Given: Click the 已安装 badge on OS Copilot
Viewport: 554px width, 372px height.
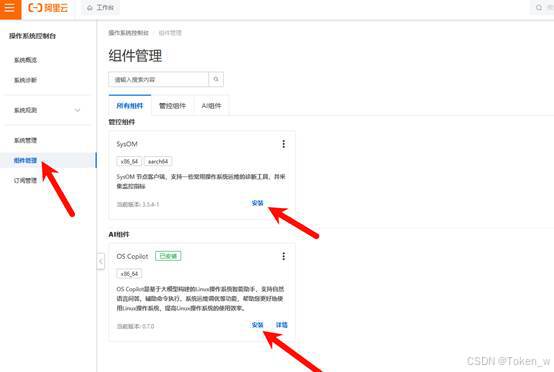Looking at the screenshot, I should point(168,256).
